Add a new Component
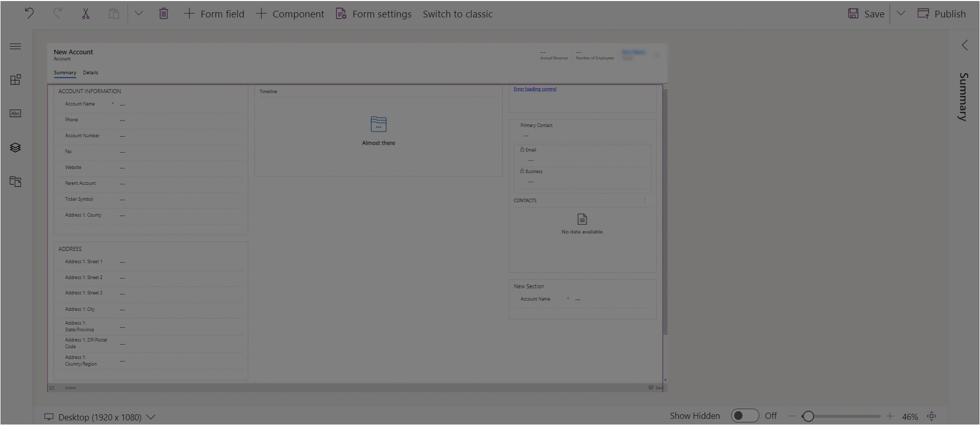The width and height of the screenshot is (980, 425). pyautogui.click(x=290, y=14)
